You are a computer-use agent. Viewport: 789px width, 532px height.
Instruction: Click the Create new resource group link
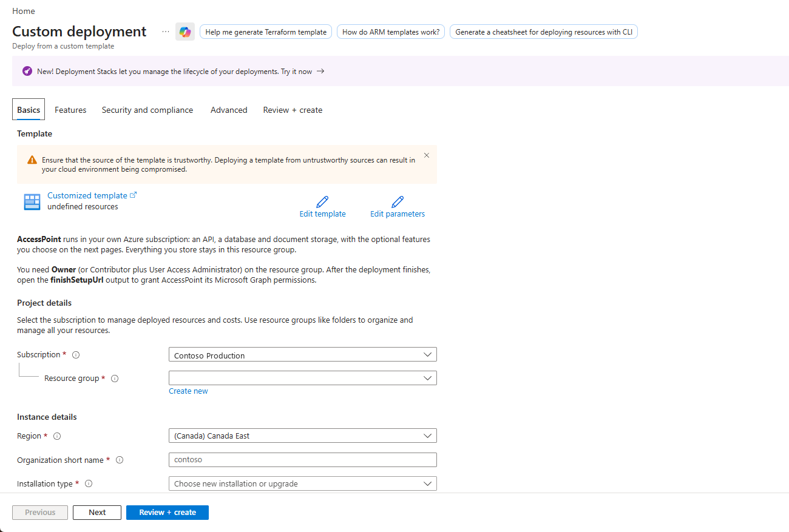coord(188,391)
